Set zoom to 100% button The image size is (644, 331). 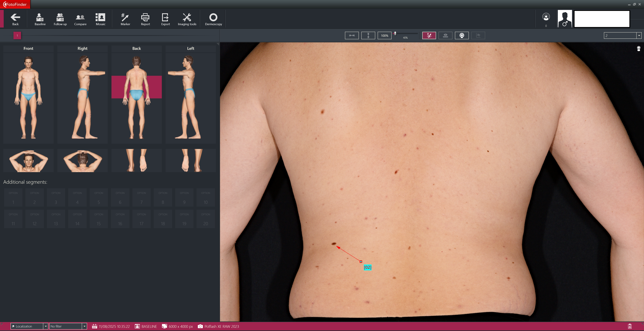click(384, 36)
